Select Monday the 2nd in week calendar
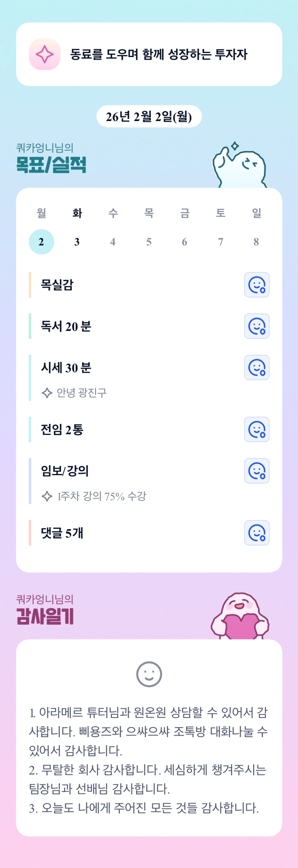This screenshot has width=298, height=868. [41, 242]
